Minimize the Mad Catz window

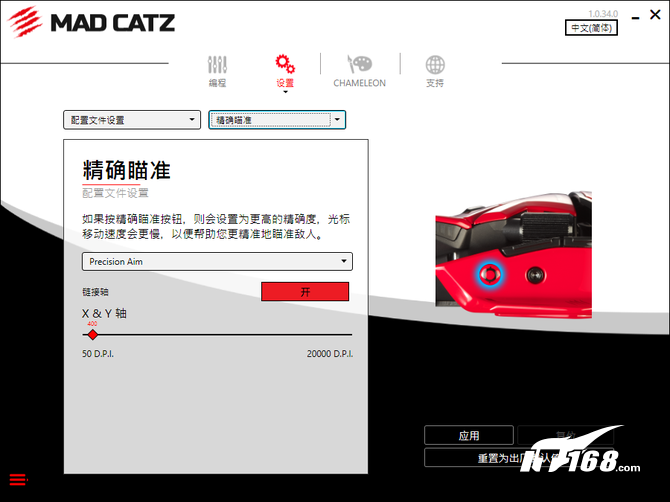(635, 18)
